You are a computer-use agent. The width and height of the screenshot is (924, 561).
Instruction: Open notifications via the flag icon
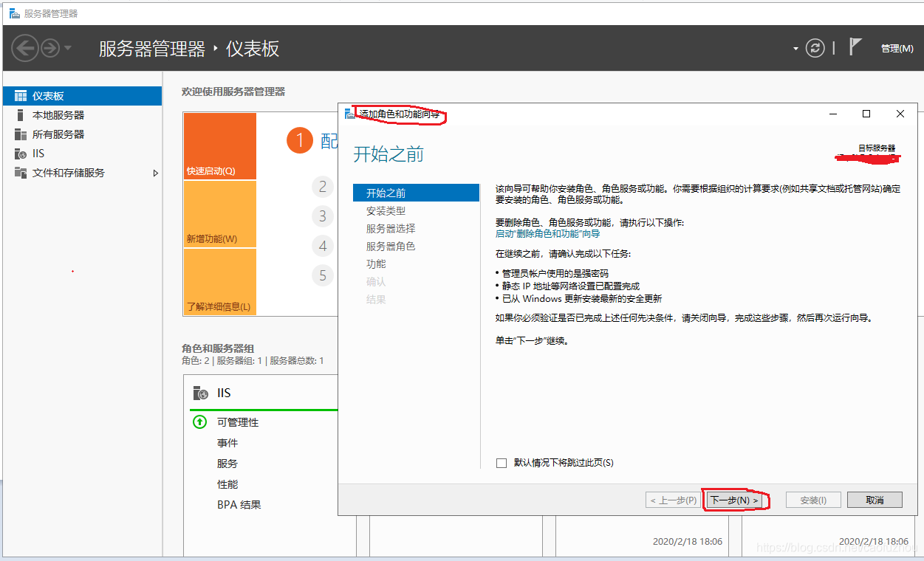click(x=857, y=47)
